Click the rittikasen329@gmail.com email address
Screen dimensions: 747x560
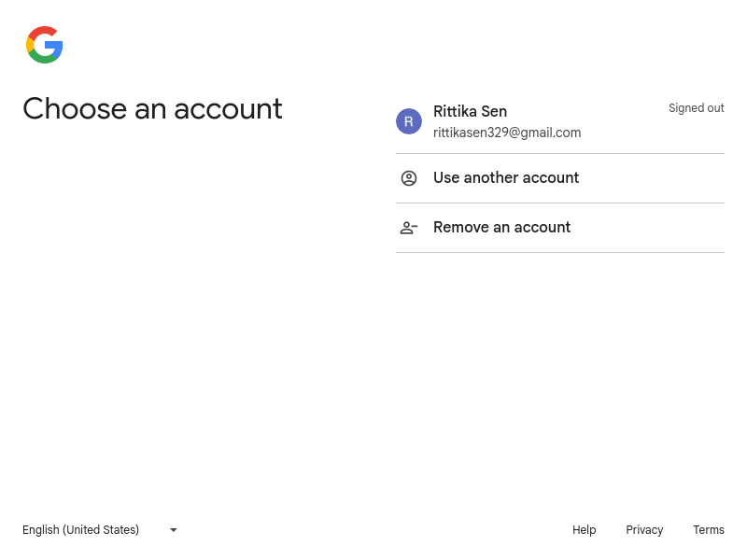point(507,133)
